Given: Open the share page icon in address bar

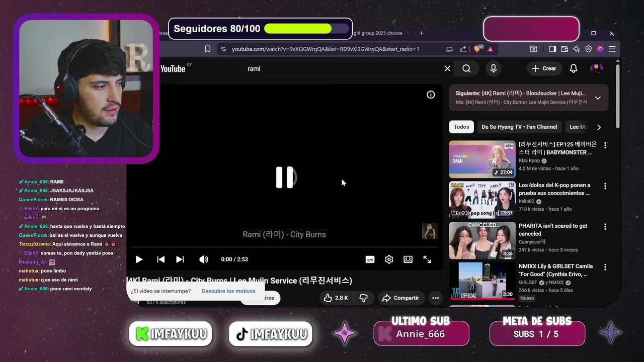Looking at the screenshot, I should [x=463, y=49].
